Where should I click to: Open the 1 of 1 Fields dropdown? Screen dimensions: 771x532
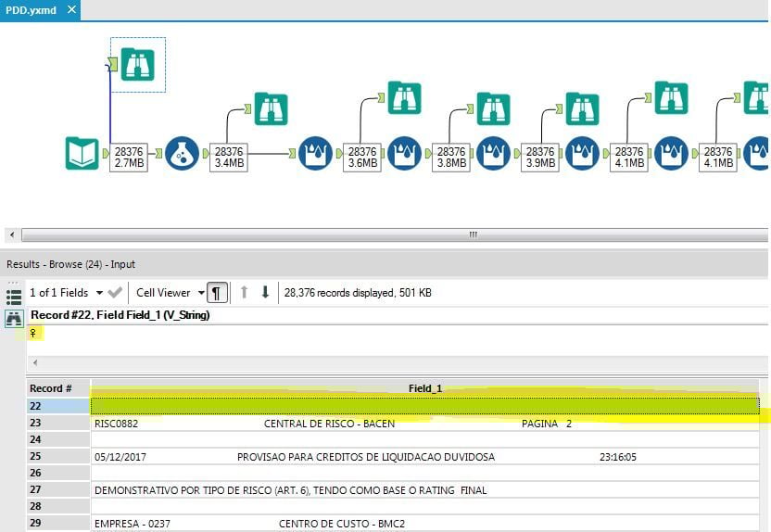click(66, 293)
